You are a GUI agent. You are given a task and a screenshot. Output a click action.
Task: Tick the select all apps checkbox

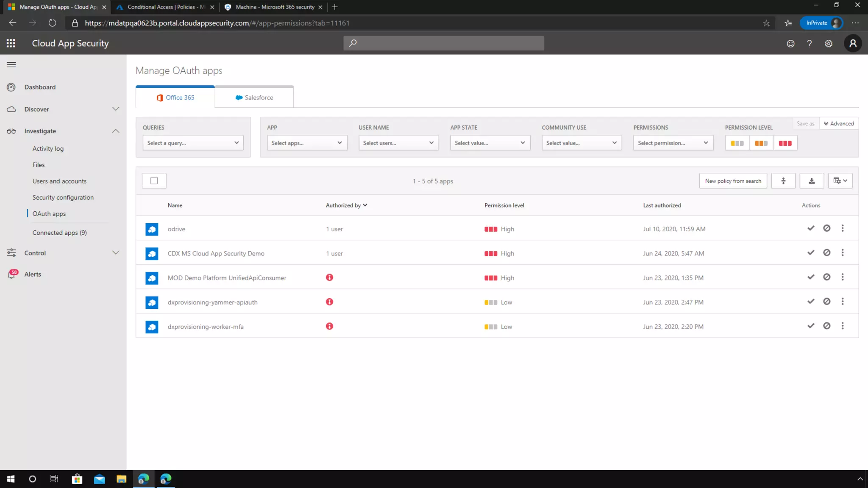[154, 181]
